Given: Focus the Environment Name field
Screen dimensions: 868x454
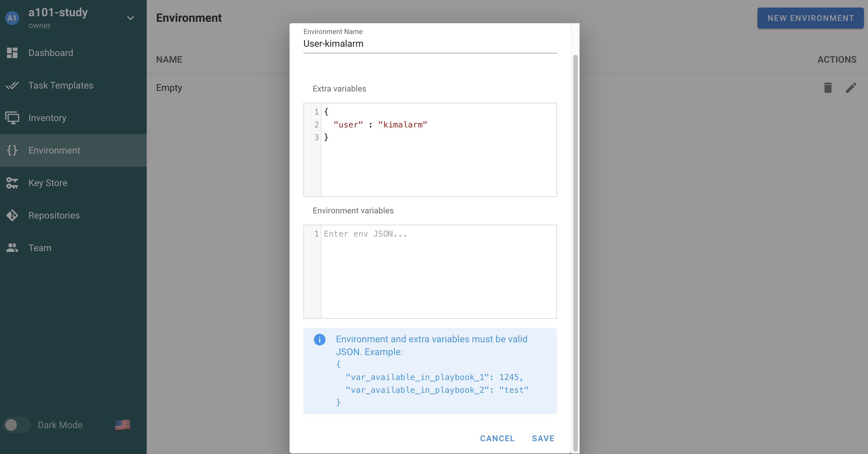Looking at the screenshot, I should click(x=430, y=44).
